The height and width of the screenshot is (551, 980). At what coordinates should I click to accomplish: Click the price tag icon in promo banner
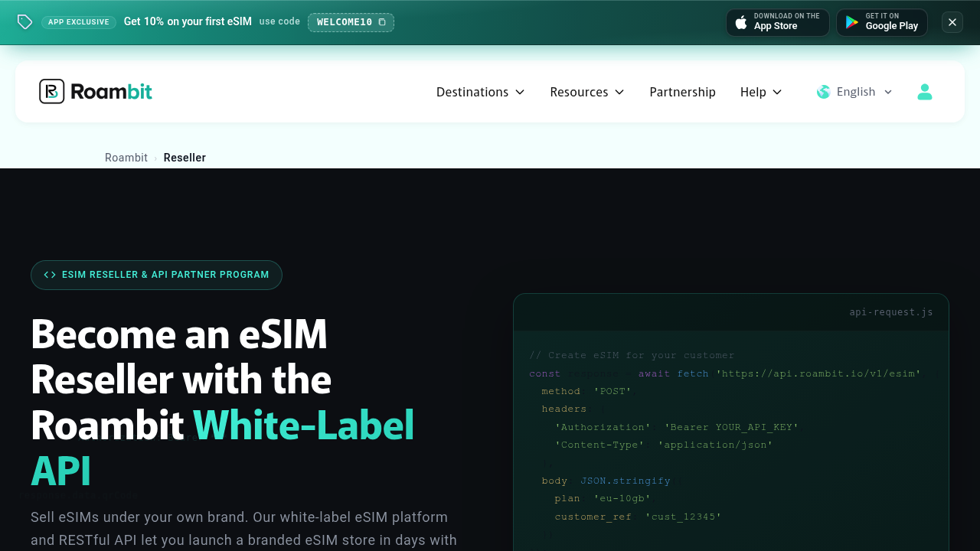tap(24, 22)
